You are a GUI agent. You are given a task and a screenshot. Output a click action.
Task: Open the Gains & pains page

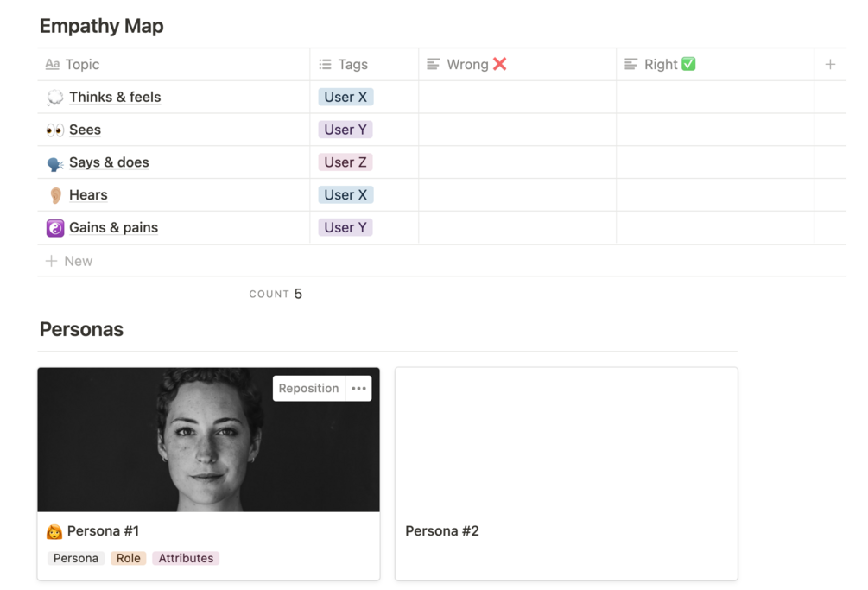pyautogui.click(x=113, y=227)
